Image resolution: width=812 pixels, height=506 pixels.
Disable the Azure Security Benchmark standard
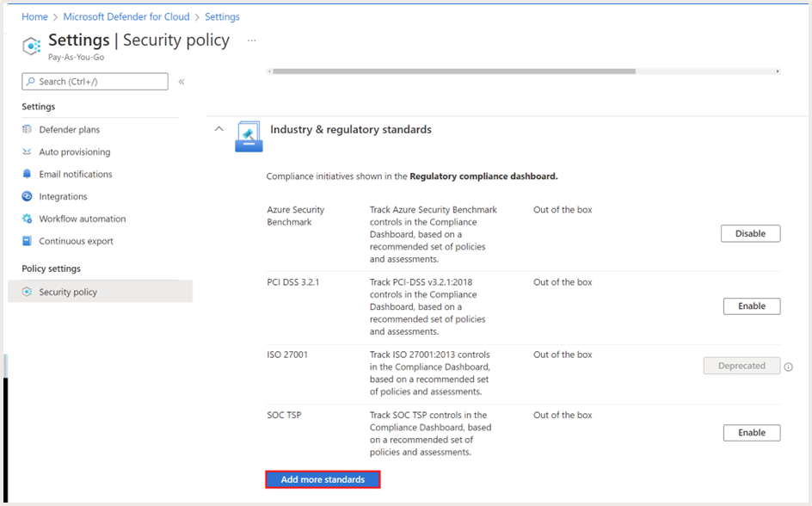(x=750, y=233)
